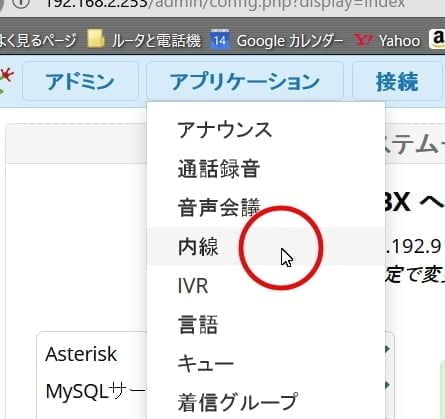The image size is (445, 419).
Task: Choose 音声会議 in the menu
Action: tap(266, 208)
